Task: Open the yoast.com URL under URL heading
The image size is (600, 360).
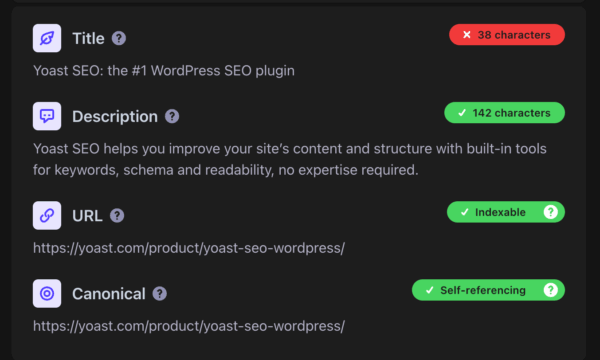Action: point(189,248)
